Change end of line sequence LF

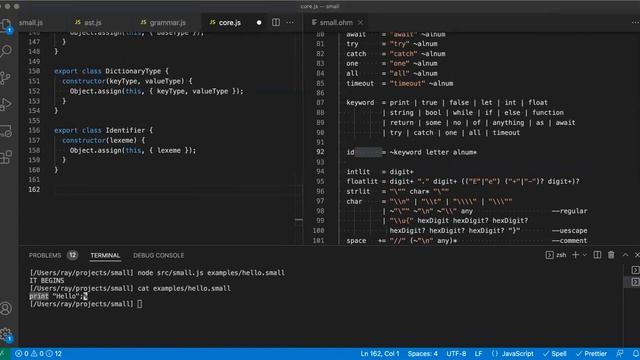(x=478, y=353)
